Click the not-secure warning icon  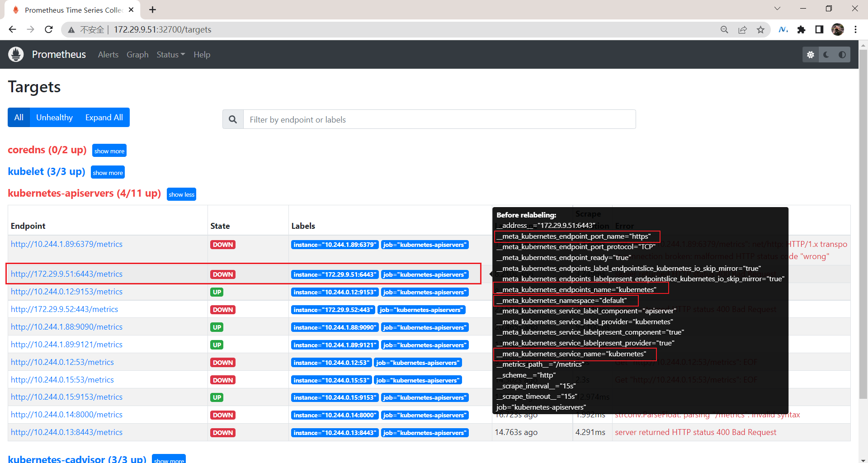pos(71,30)
